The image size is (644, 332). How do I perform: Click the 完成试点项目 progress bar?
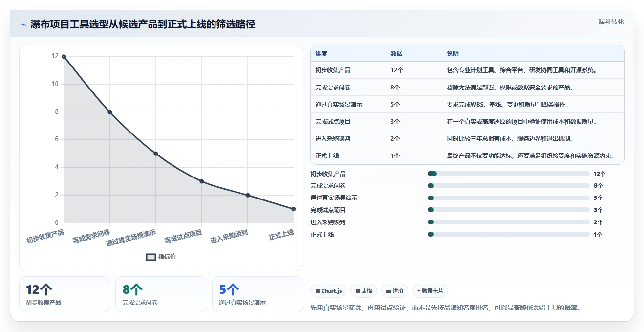click(508, 210)
